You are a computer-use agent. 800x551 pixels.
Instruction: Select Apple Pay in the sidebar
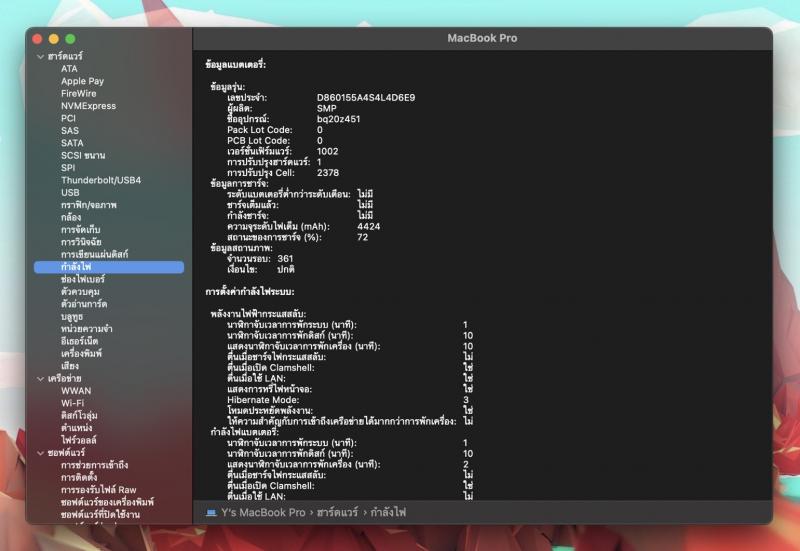[x=82, y=81]
